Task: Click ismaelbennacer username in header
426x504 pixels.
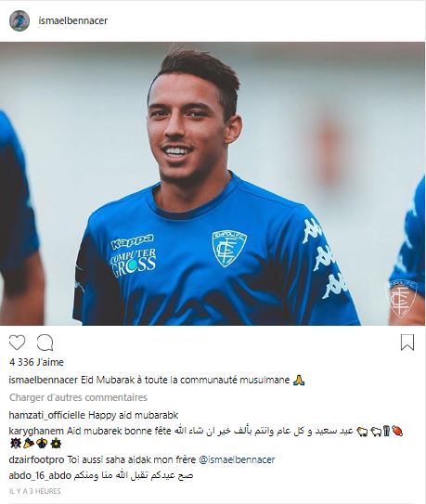Action: pyautogui.click(x=73, y=20)
